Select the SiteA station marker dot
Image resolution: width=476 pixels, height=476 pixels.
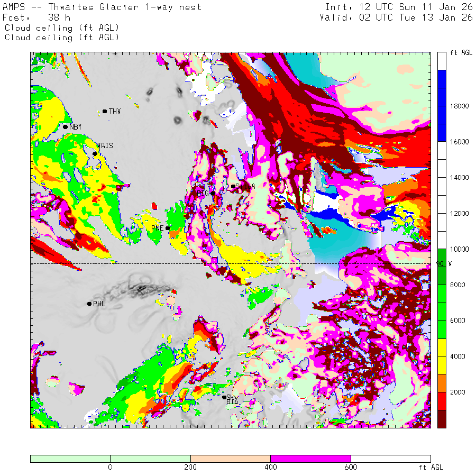233,186
